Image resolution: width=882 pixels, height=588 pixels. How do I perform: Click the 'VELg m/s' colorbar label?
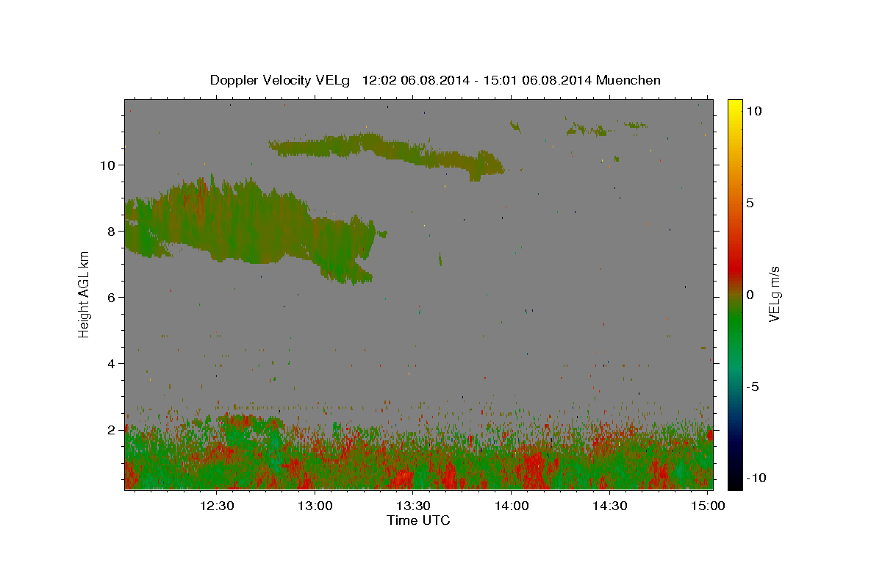point(774,294)
